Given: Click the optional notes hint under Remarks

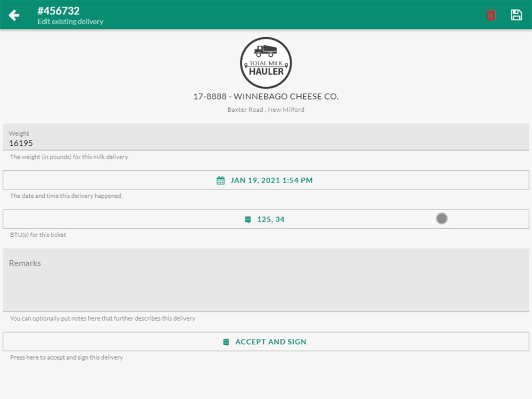Looking at the screenshot, I should (103, 318).
